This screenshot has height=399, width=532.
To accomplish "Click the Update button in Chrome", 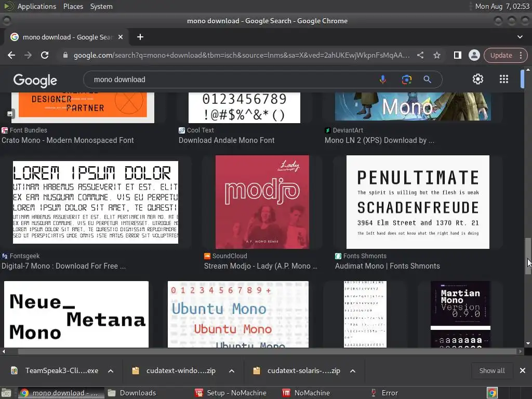I will click(x=501, y=55).
